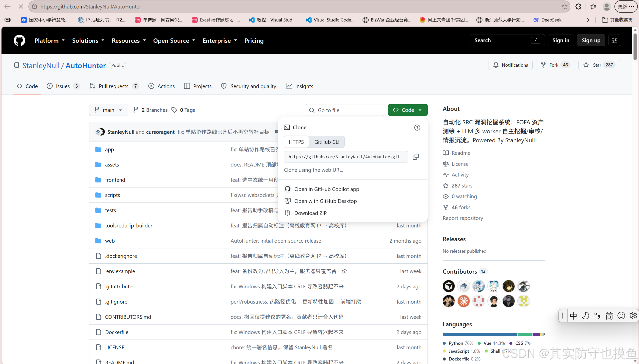Click the Notifications button
This screenshot has height=364, width=639.
510,65
